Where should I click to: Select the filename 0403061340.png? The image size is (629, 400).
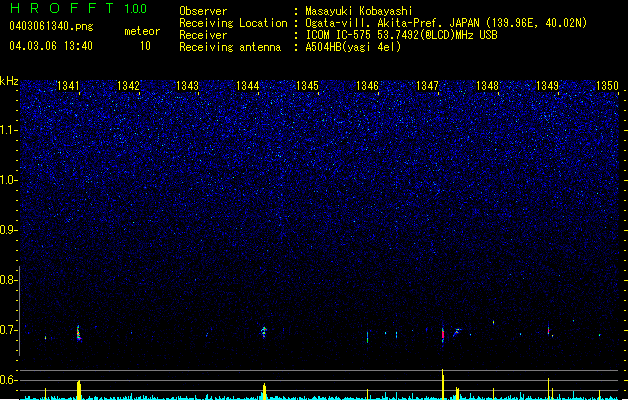pos(51,27)
